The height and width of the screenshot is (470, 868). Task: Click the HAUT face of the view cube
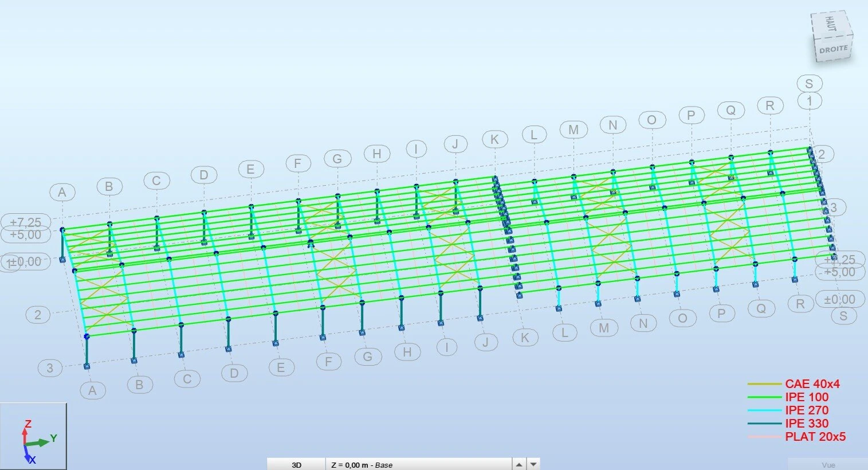tap(830, 23)
